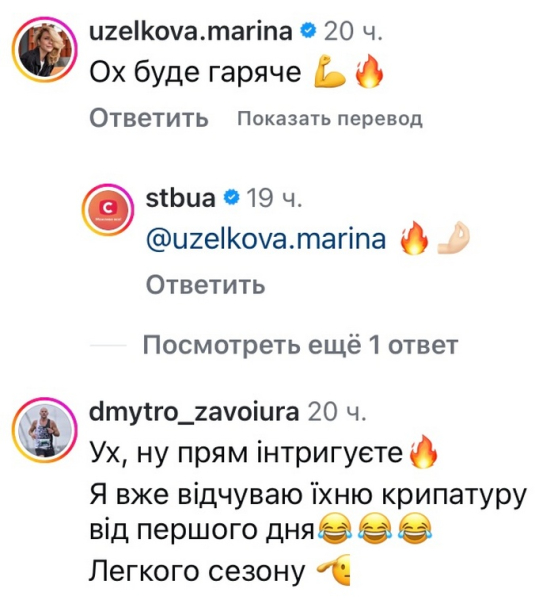The height and width of the screenshot is (600, 554).
Task: Click the uzelkova.marina username
Action: (191, 31)
